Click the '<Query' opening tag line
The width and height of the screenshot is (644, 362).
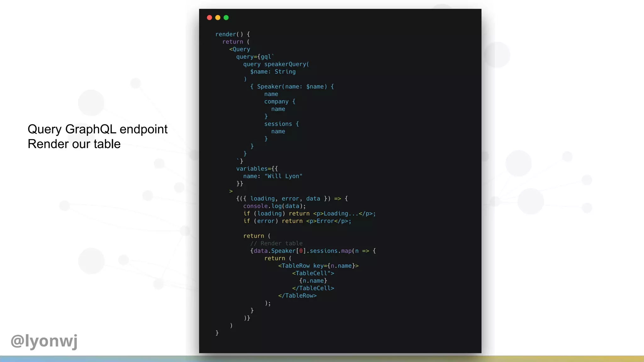point(240,49)
